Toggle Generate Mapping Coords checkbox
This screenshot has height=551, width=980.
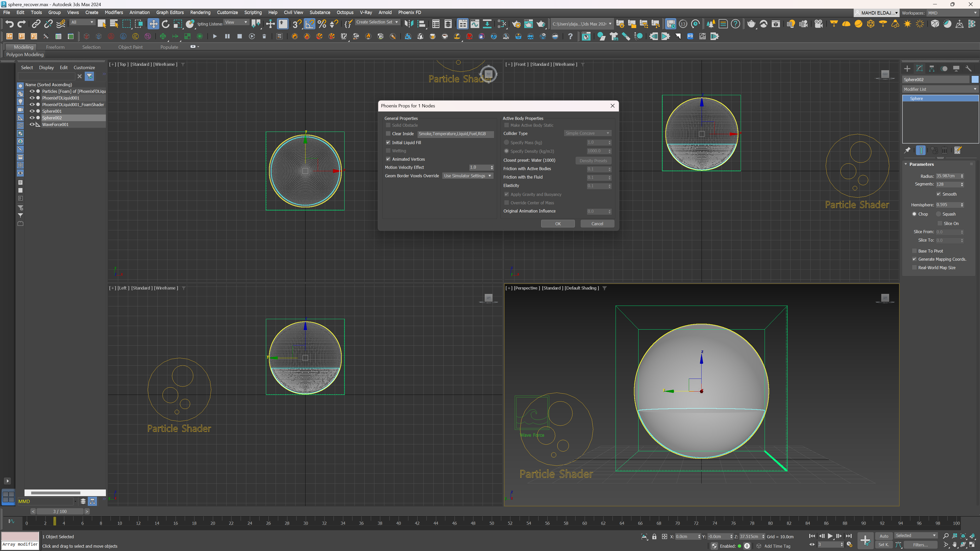point(914,259)
